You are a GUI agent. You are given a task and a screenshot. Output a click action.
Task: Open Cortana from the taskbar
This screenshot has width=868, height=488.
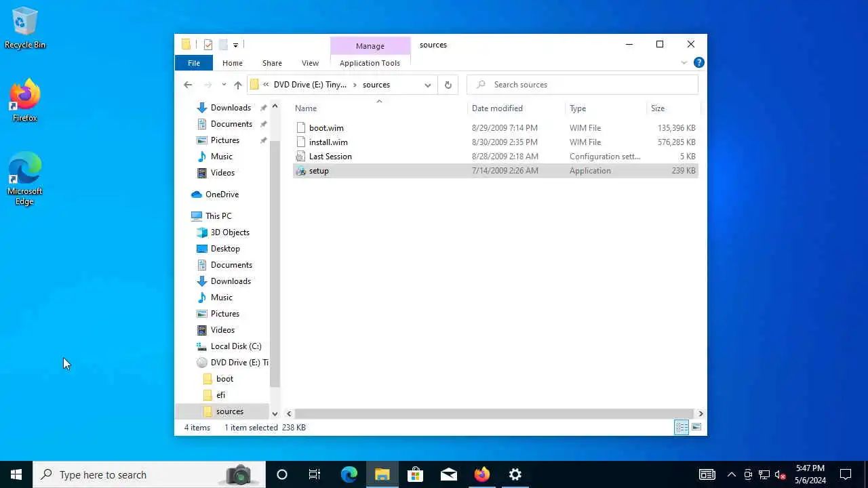(282, 474)
